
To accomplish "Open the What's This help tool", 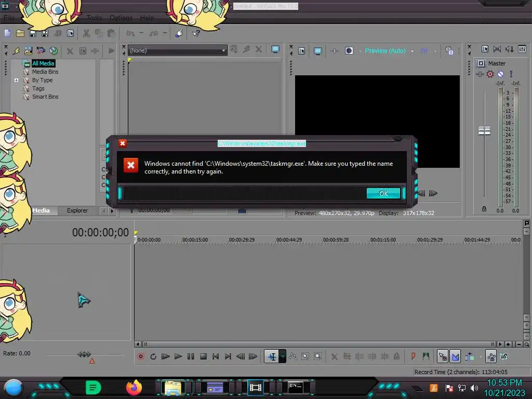I will (x=196, y=33).
